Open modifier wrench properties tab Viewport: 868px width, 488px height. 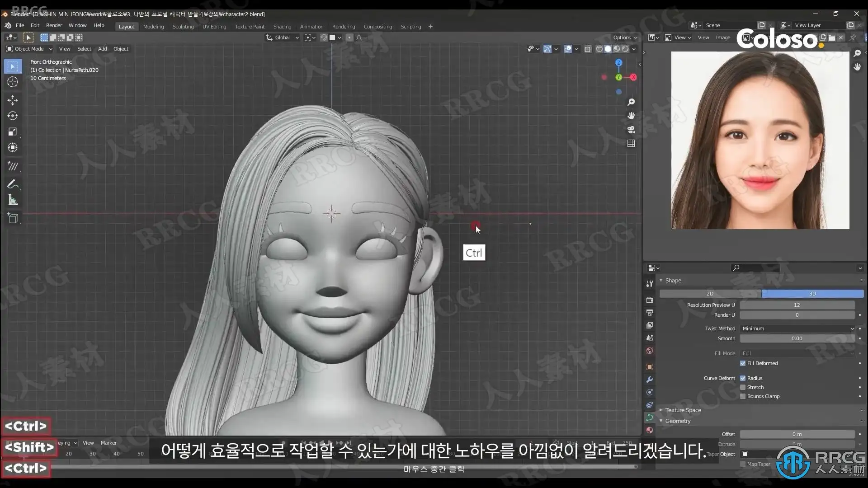click(x=650, y=380)
